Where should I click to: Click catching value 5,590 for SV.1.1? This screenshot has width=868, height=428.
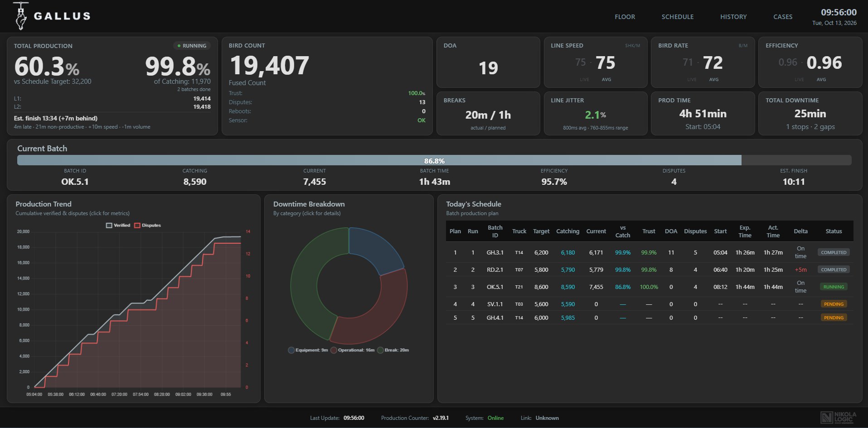pos(567,304)
